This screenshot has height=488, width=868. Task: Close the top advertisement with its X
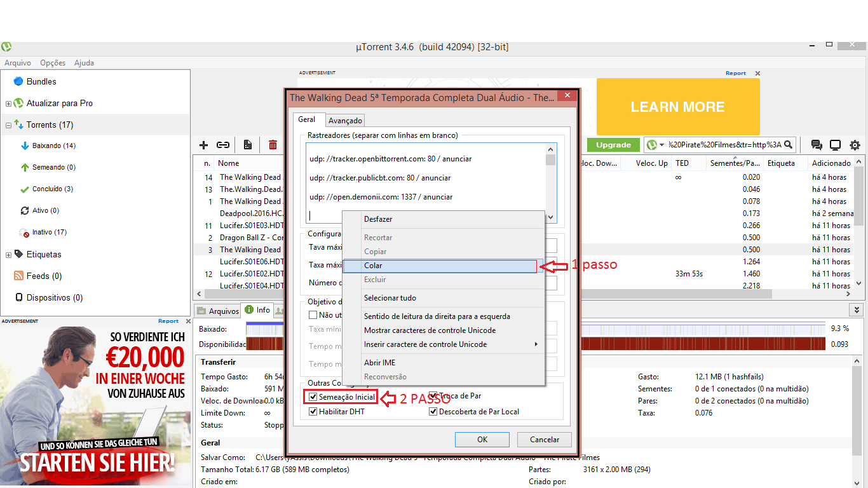[x=757, y=73]
